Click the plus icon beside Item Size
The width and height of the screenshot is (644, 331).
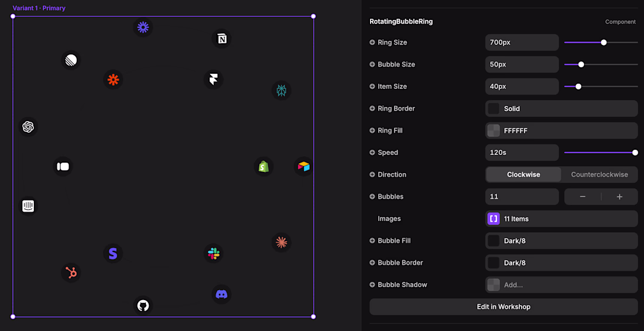click(372, 87)
